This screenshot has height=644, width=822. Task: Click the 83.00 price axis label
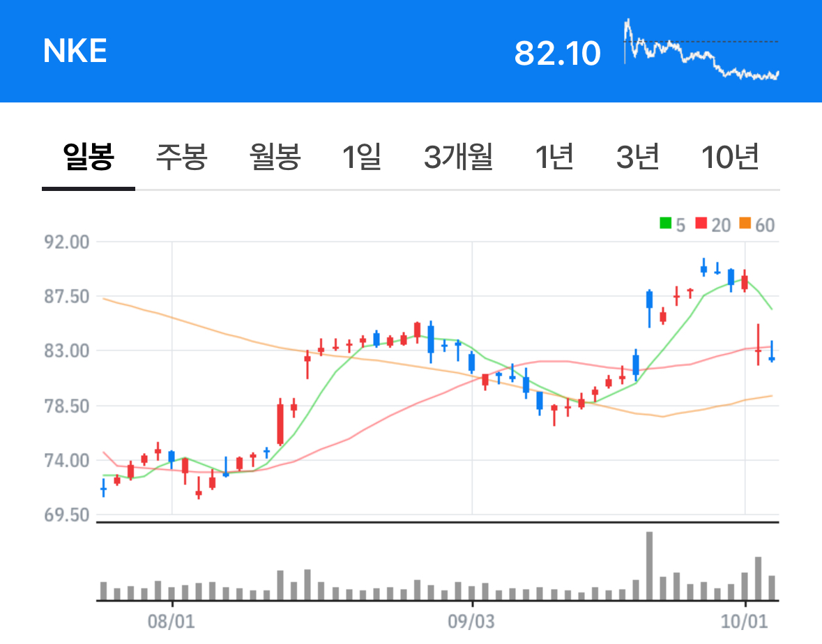[66, 351]
